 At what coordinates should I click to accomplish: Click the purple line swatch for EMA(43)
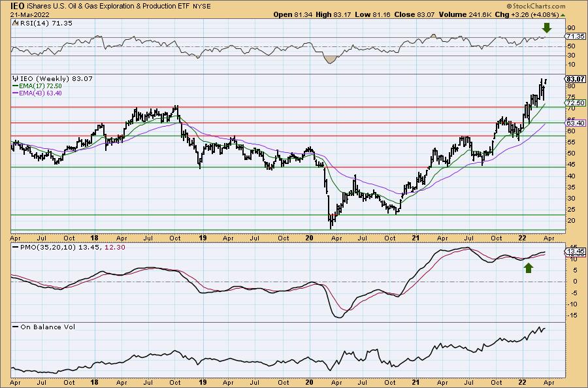pos(16,93)
